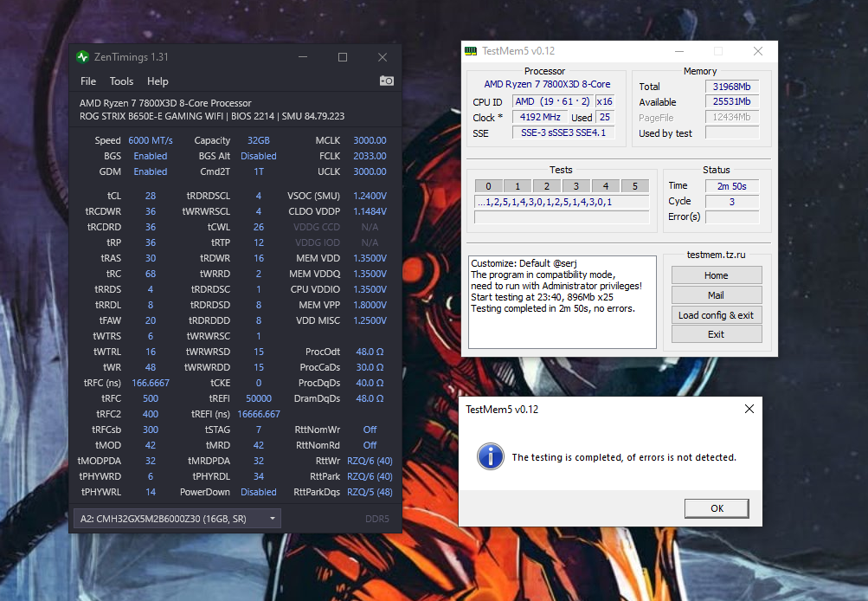The width and height of the screenshot is (868, 601).
Task: Click the BGS Alt value Disabled
Action: 259,156
